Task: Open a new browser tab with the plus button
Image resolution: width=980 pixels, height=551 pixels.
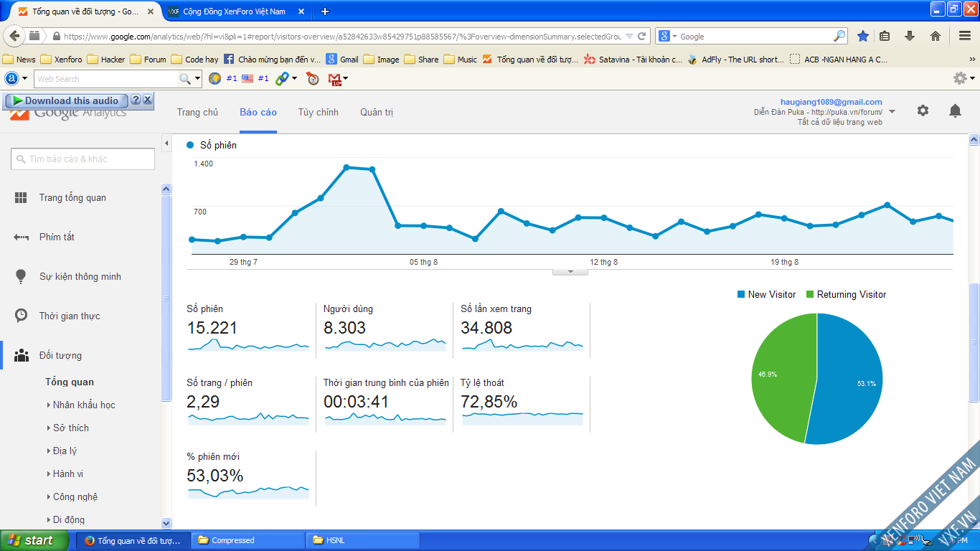Action: (325, 11)
